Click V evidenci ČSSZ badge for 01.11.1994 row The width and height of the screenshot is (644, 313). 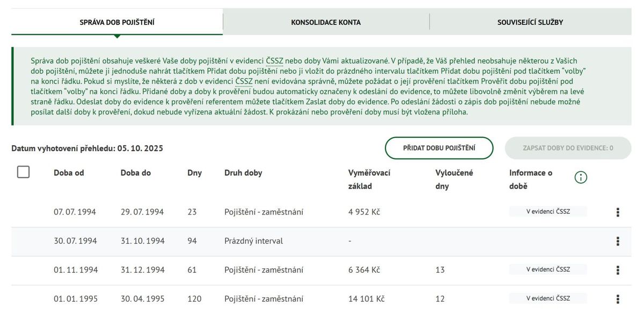coord(548,270)
